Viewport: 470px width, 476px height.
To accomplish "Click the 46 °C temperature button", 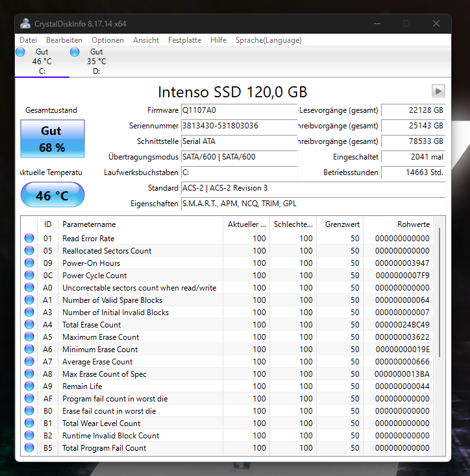I will (52, 195).
